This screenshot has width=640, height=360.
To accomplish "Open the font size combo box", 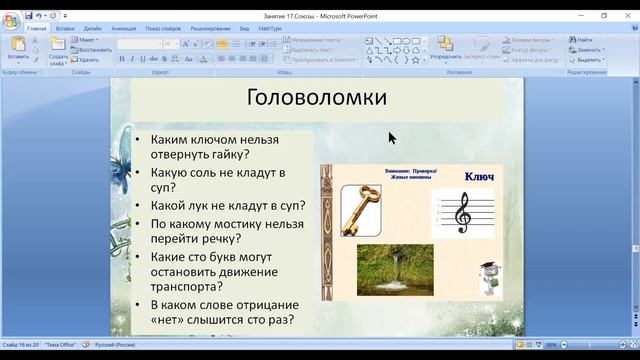I will [x=171, y=44].
